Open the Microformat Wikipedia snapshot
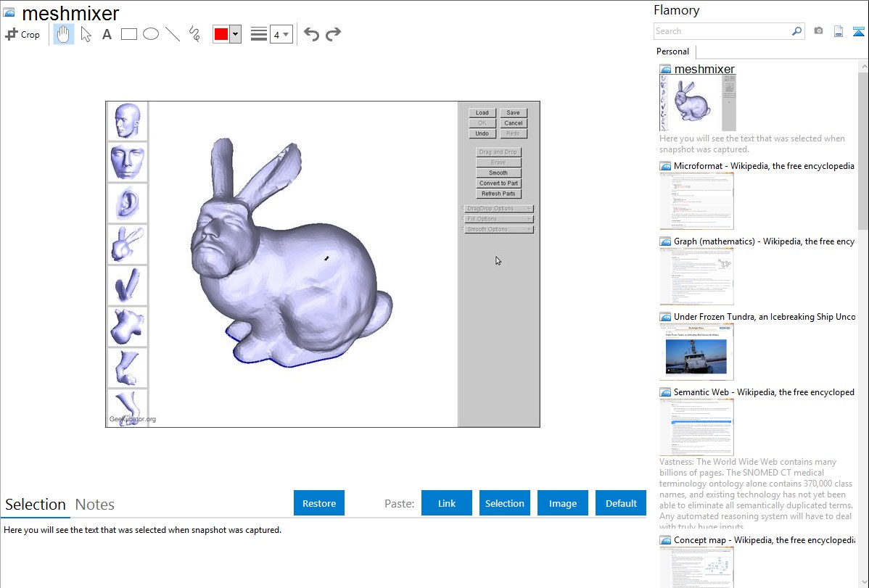This screenshot has height=588, width=869. pyautogui.click(x=764, y=166)
